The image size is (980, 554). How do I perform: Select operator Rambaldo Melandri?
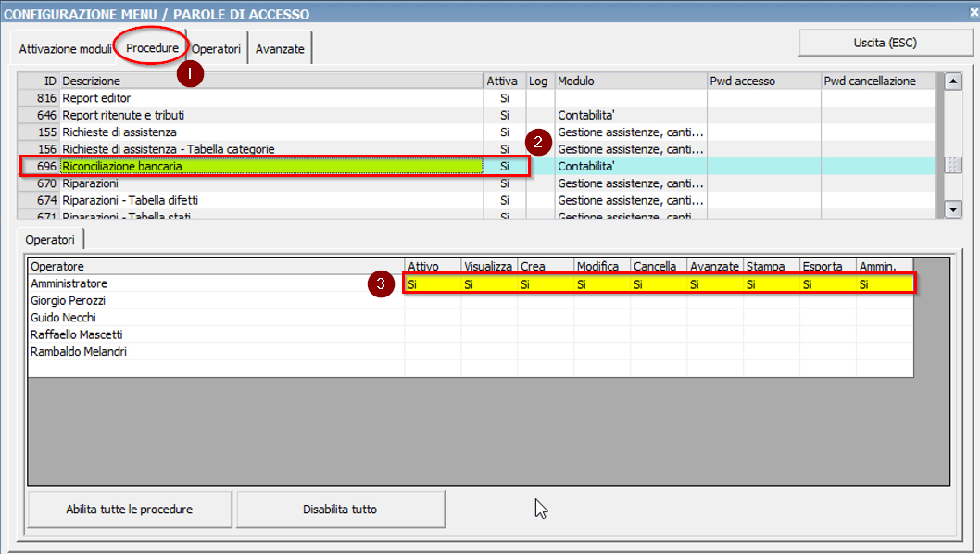(215, 352)
